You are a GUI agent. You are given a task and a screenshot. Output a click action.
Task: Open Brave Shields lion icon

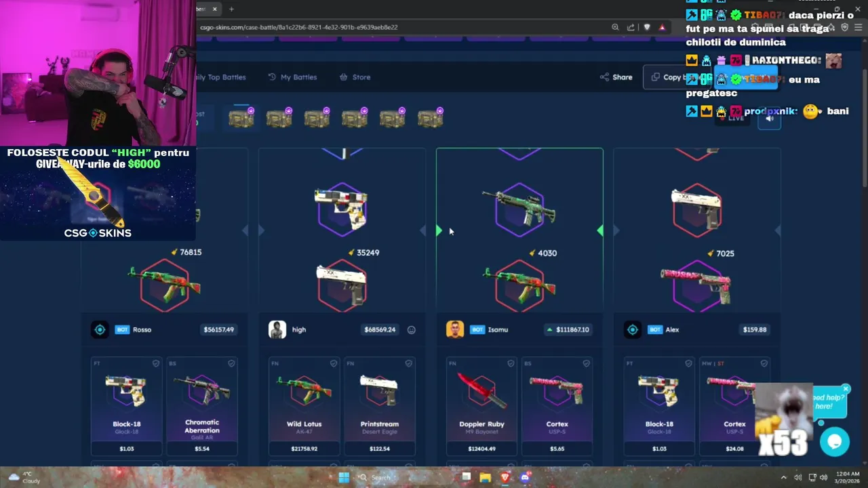(x=647, y=27)
